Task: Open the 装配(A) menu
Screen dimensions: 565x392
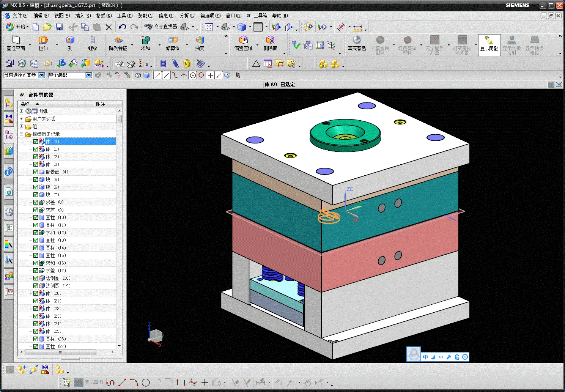Action: [x=145, y=16]
